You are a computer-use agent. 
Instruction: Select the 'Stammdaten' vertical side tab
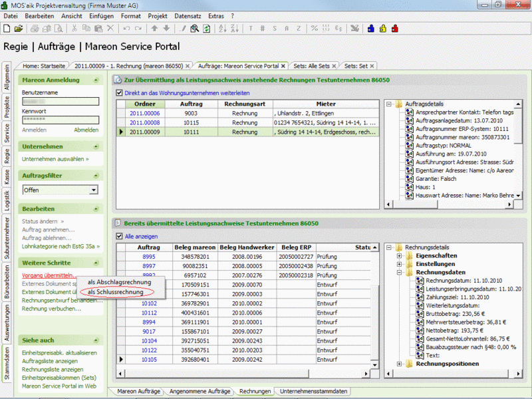(x=7, y=363)
